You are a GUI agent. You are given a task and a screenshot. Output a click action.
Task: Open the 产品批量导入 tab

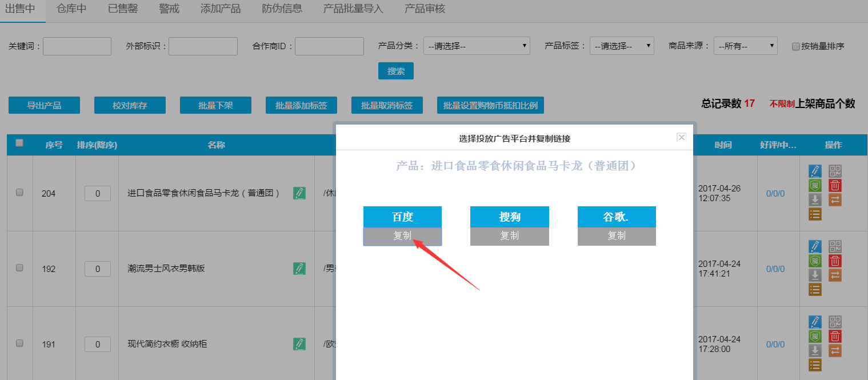pos(353,9)
